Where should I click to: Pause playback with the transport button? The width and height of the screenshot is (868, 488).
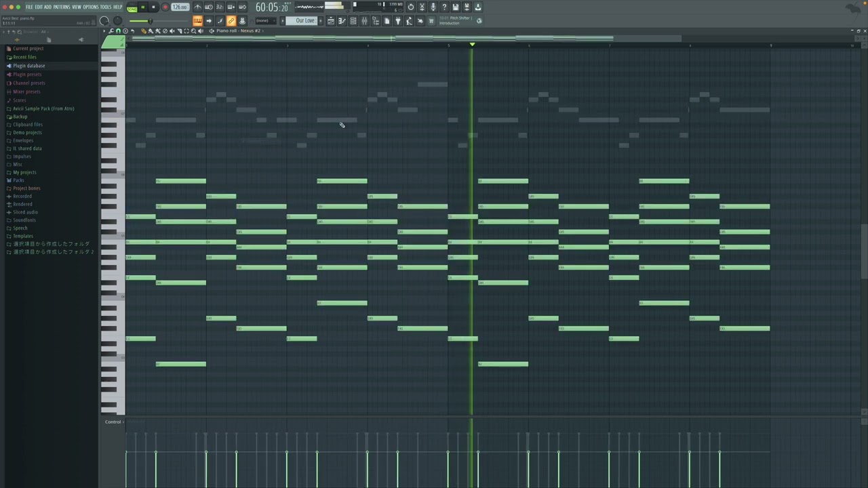tap(143, 7)
